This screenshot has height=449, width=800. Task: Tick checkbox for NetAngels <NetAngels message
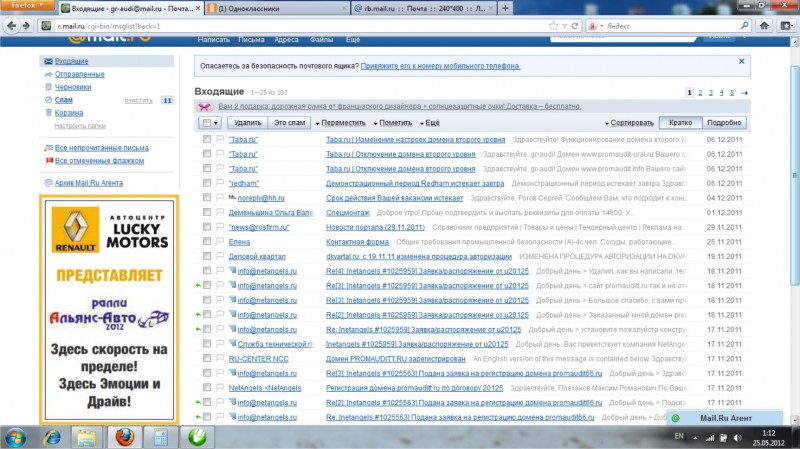pos(207,388)
